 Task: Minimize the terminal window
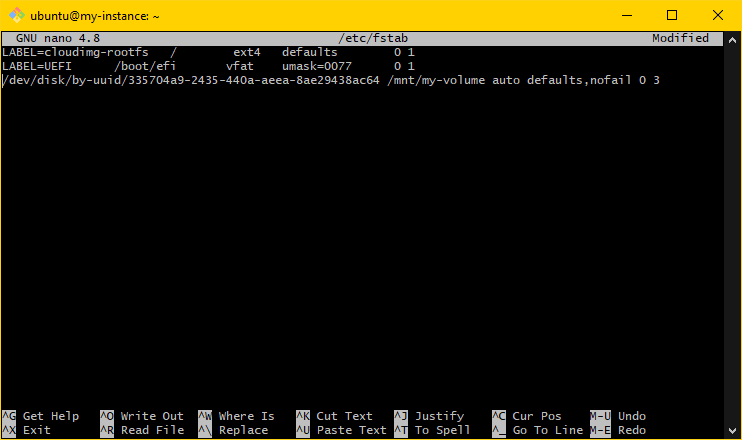(x=626, y=15)
